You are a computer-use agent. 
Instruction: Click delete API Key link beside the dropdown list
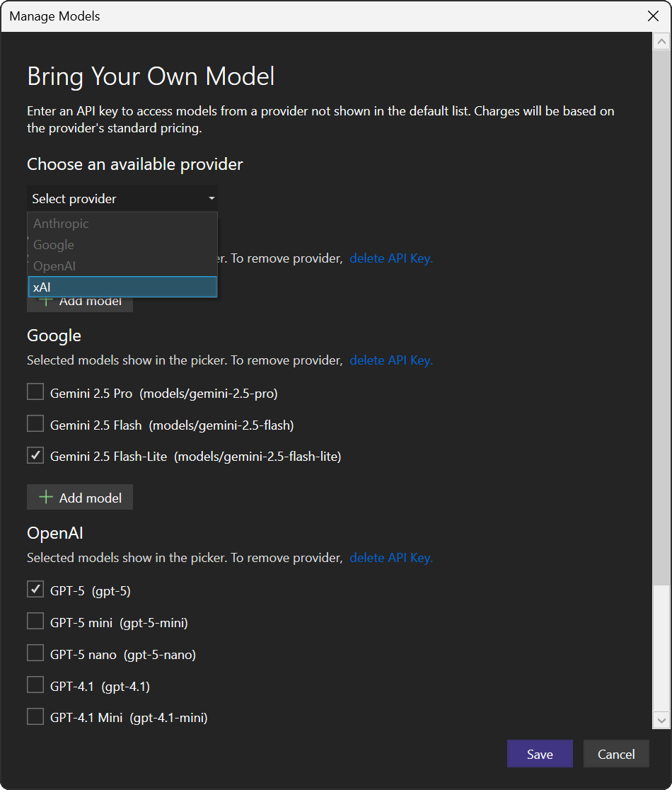(391, 258)
